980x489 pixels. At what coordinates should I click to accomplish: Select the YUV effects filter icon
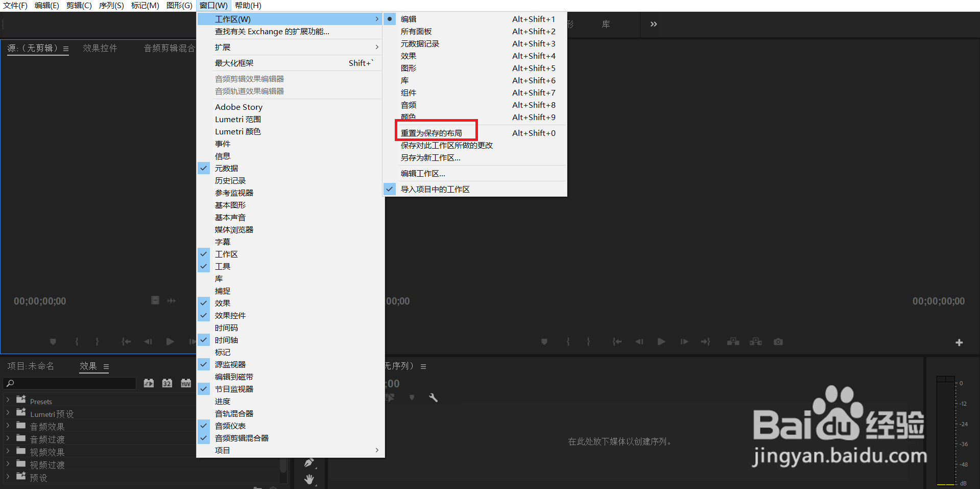[x=185, y=383]
